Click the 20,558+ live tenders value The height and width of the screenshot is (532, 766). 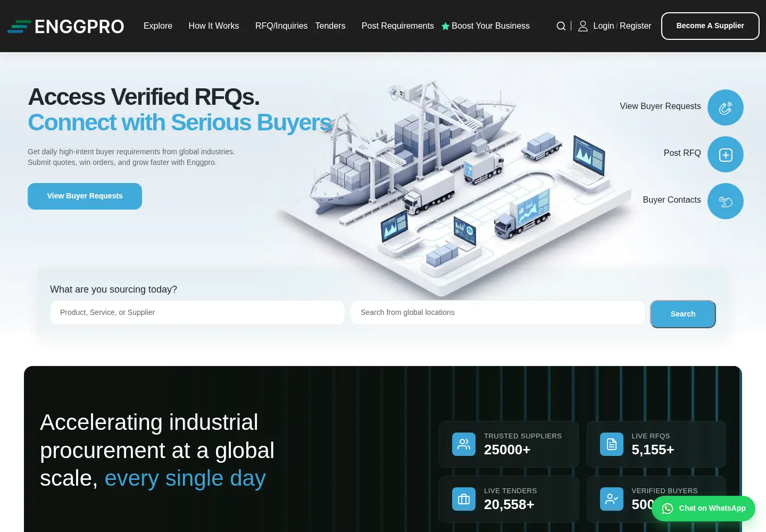click(x=509, y=505)
